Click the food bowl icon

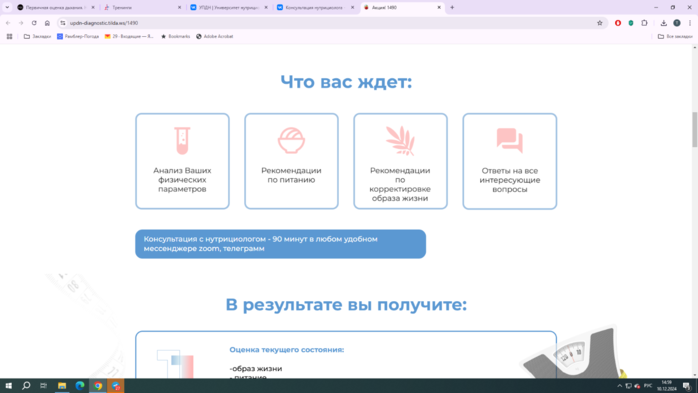point(291,140)
